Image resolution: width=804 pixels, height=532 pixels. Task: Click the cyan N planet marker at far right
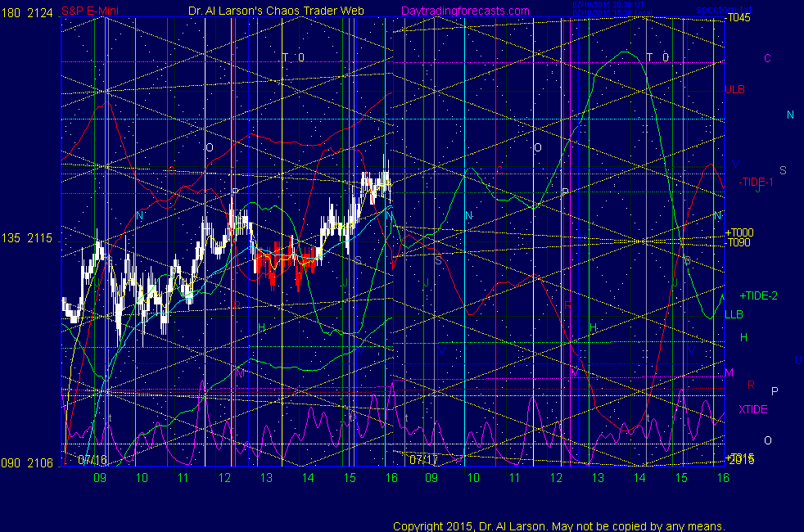pyautogui.click(x=790, y=115)
